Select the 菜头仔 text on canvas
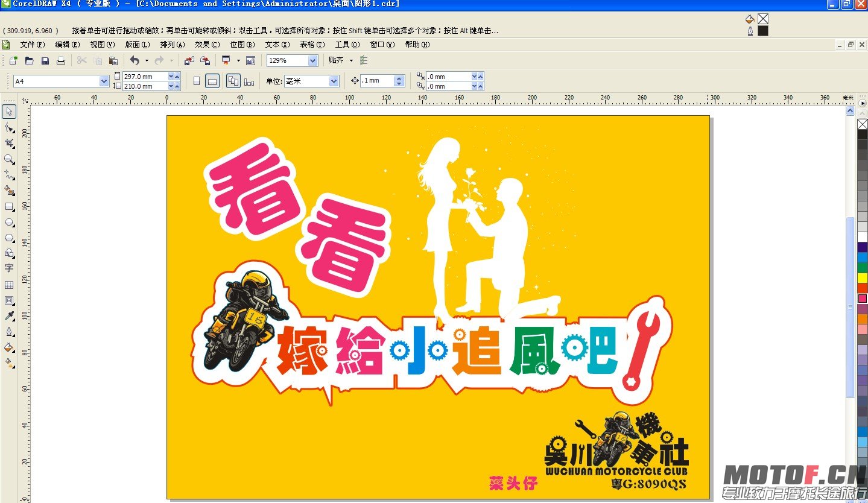868x503 pixels. click(513, 484)
